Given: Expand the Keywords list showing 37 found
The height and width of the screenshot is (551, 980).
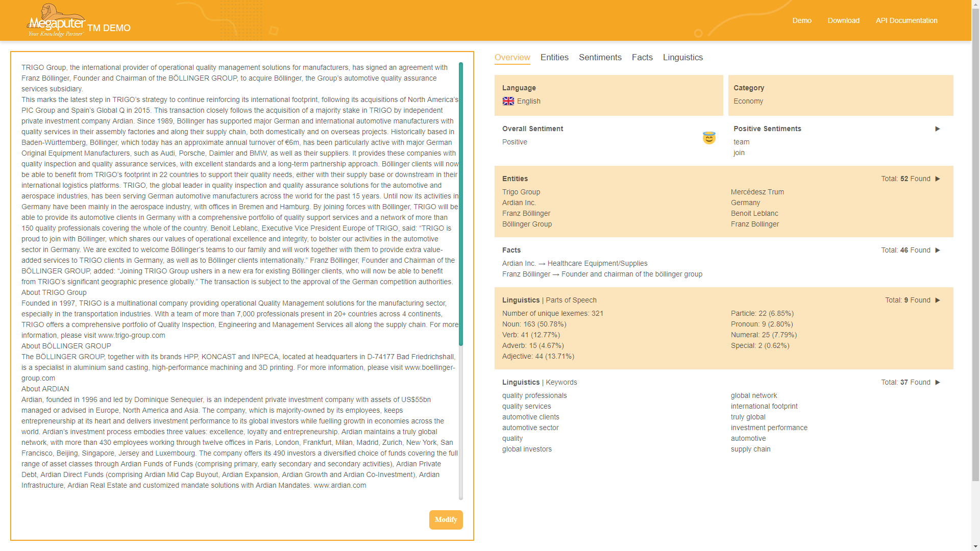Looking at the screenshot, I should click(938, 382).
